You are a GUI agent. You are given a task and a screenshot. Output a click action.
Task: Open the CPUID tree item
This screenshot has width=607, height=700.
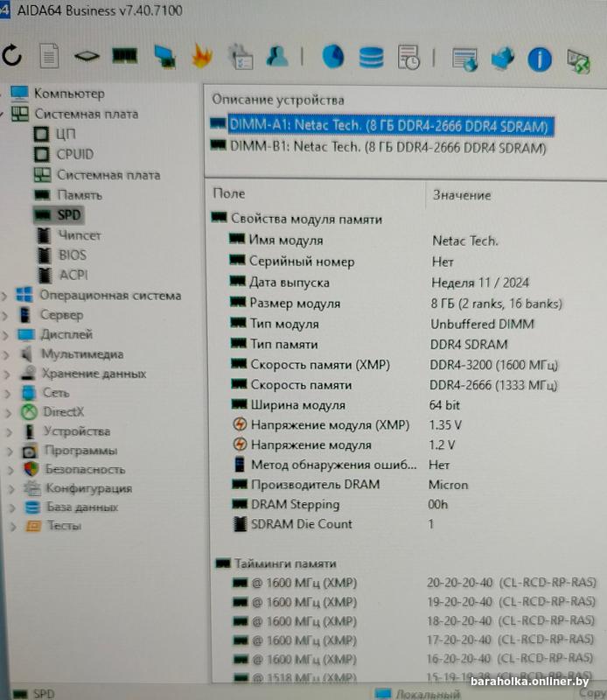point(75,155)
